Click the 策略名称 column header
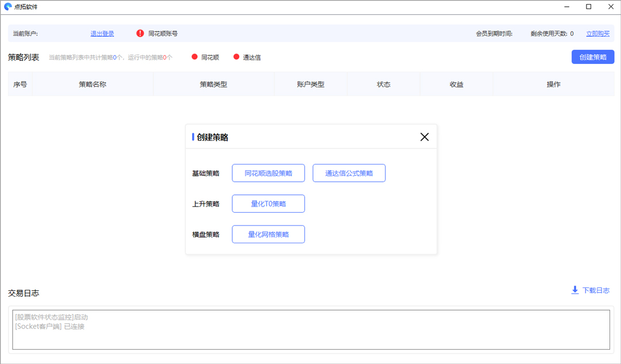This screenshot has height=364, width=621. point(93,85)
